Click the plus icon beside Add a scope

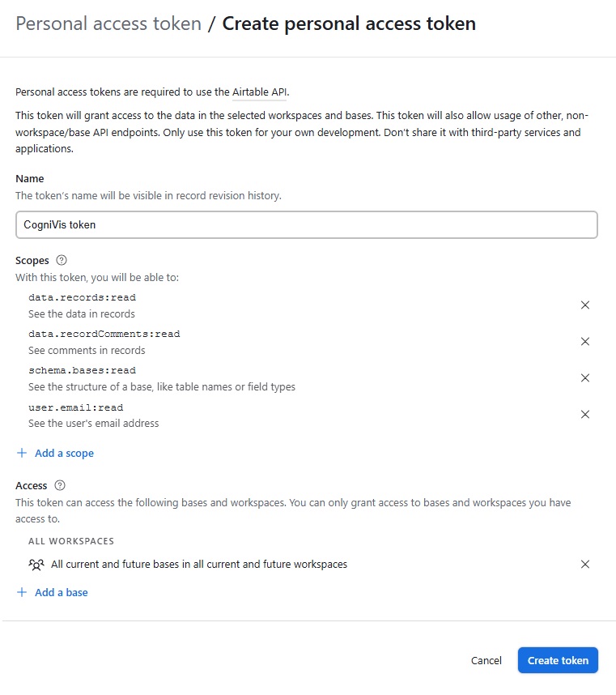(x=22, y=454)
